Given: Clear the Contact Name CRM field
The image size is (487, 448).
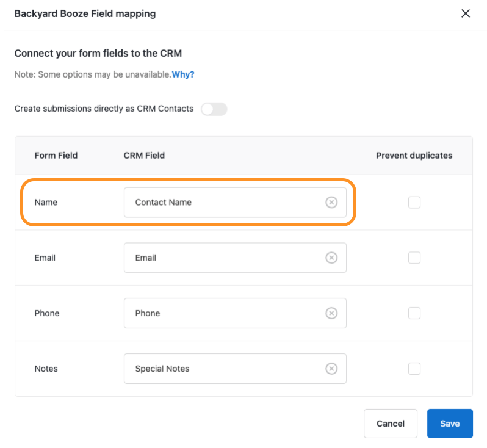Looking at the screenshot, I should pyautogui.click(x=331, y=202).
